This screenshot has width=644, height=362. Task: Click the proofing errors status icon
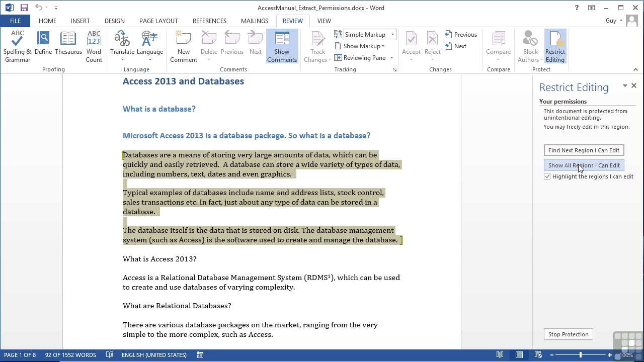coord(110,355)
